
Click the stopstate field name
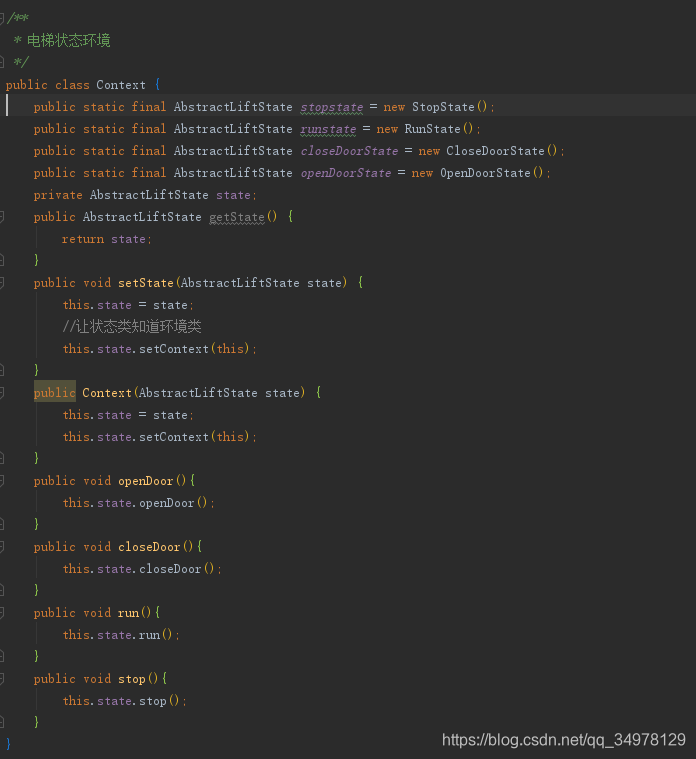(x=332, y=107)
